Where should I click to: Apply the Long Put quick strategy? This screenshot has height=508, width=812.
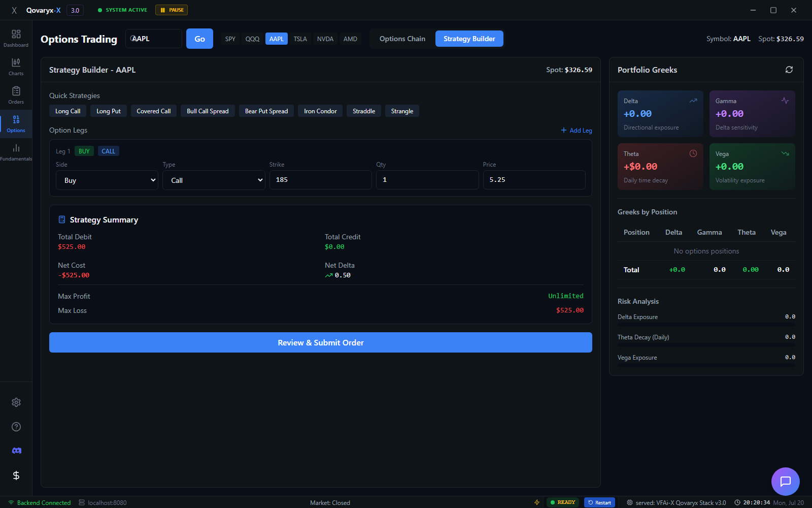coord(109,111)
